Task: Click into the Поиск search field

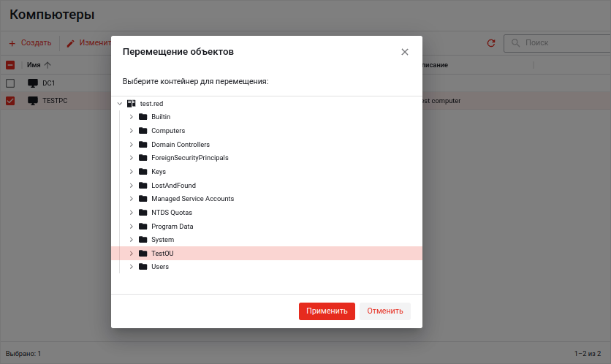Action: (559, 43)
